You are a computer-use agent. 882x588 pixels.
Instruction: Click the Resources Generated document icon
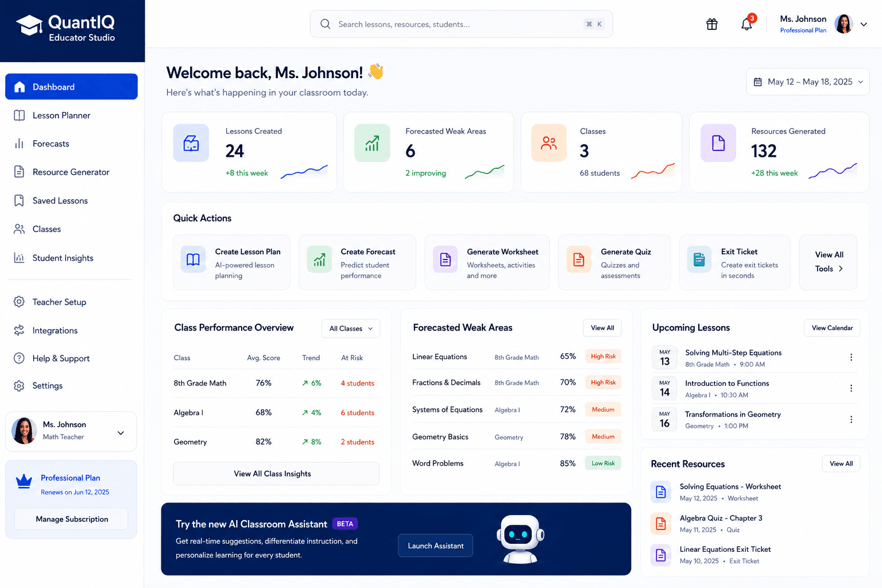point(718,143)
